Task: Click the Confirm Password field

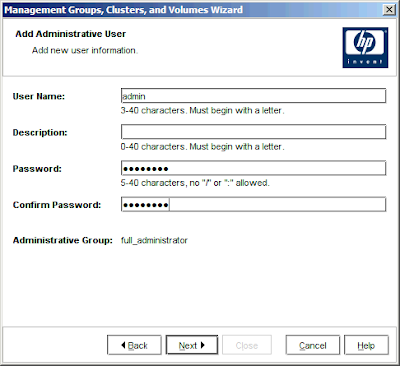Action: coord(253,204)
